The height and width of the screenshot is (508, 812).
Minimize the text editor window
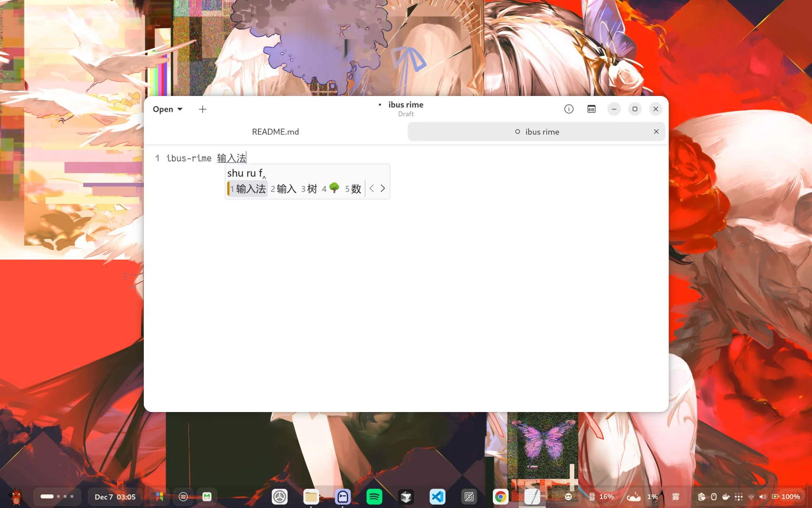point(614,109)
